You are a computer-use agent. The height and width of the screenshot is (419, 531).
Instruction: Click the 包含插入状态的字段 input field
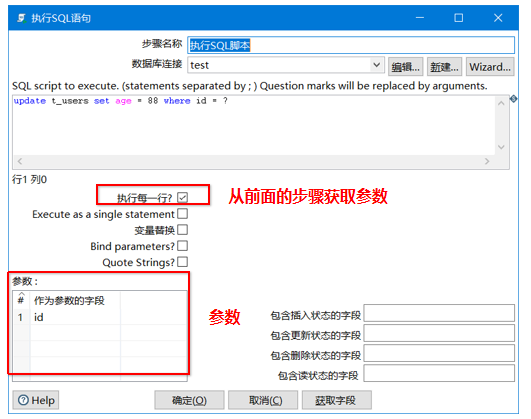point(439,313)
